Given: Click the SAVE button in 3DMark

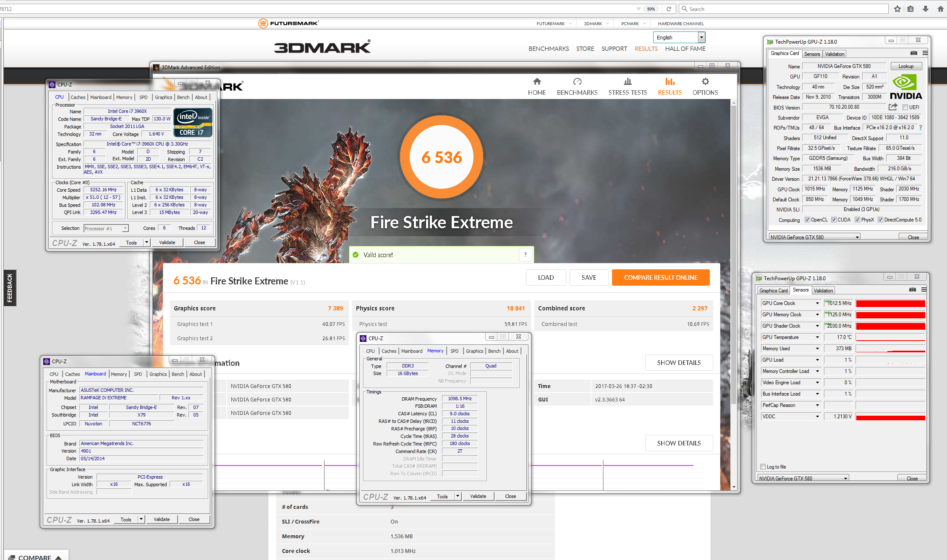Looking at the screenshot, I should point(589,278).
